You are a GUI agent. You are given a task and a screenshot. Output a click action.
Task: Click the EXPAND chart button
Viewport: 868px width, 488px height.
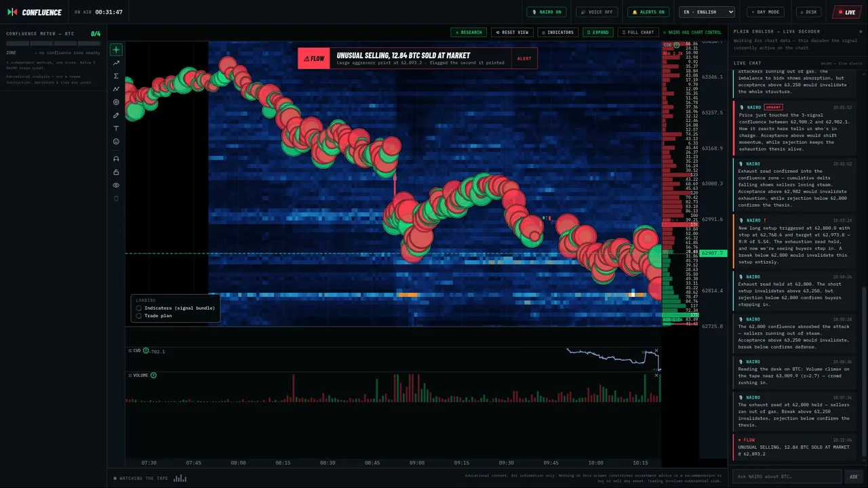click(598, 33)
